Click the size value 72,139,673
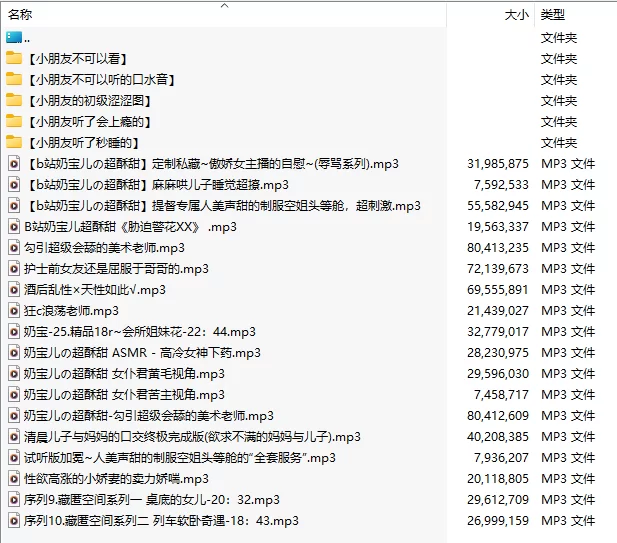617x543 pixels. click(498, 269)
